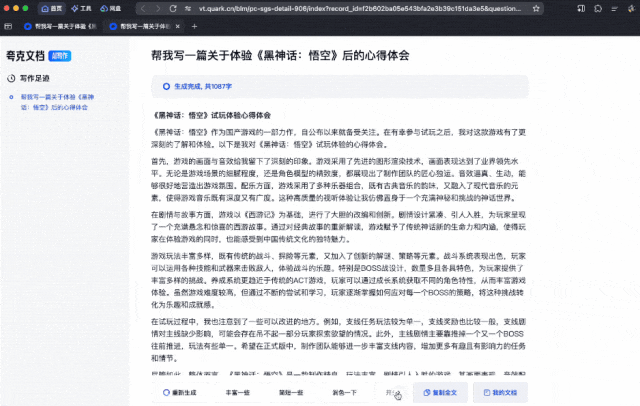The width and height of the screenshot is (640, 406).
Task: Close the active browser tab
Action: (x=178, y=27)
